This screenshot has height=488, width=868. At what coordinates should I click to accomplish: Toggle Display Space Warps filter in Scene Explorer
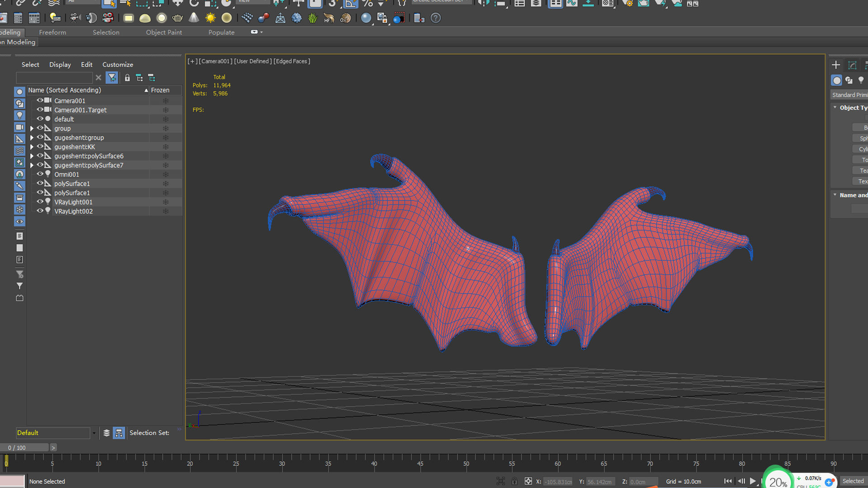[19, 151]
